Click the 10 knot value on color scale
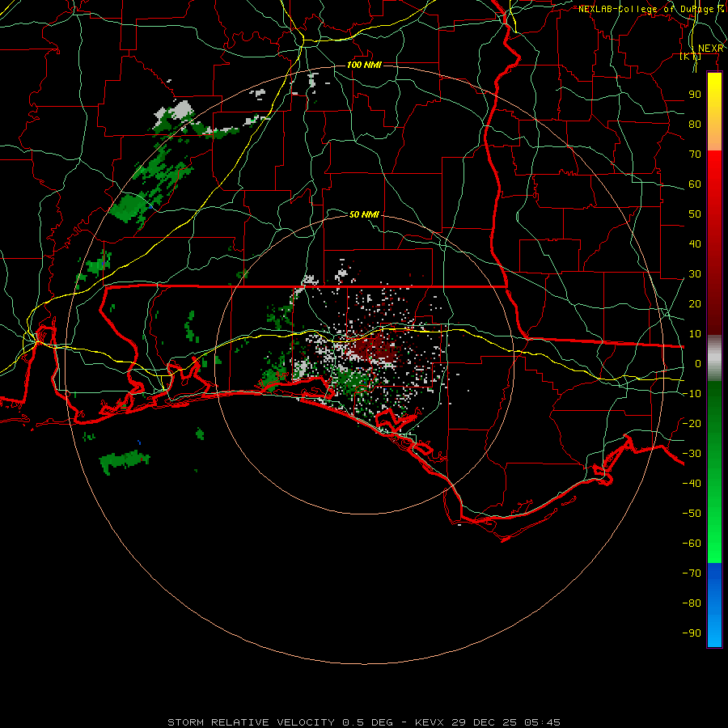The height and width of the screenshot is (728, 728). pos(695,334)
